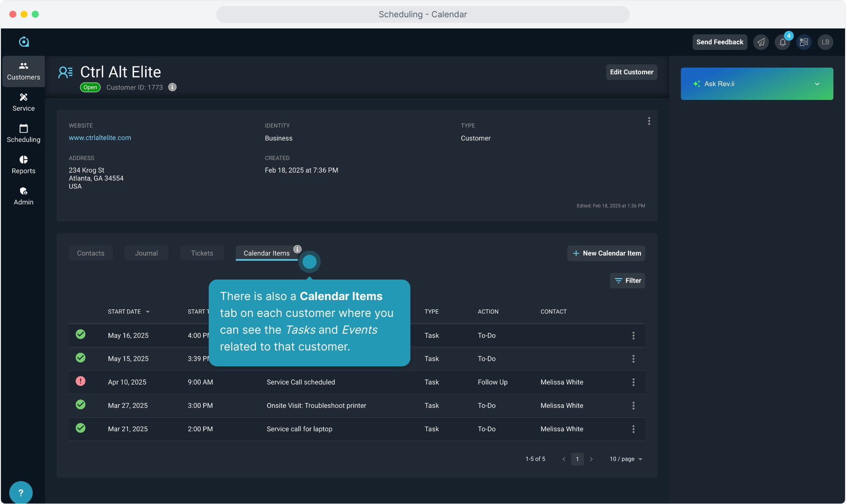Click the paper plane icon in header
Image resolution: width=846 pixels, height=504 pixels.
pyautogui.click(x=761, y=42)
